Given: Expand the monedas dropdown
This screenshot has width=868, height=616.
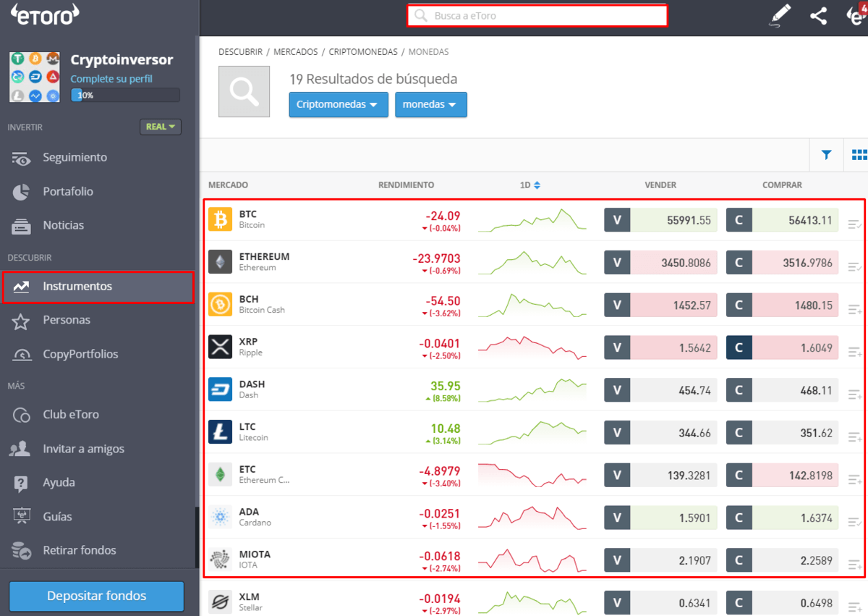Looking at the screenshot, I should [431, 104].
